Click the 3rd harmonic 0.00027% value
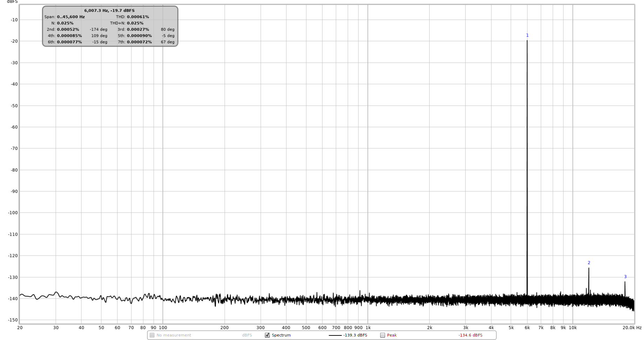Image resolution: width=644 pixels, height=340 pixels. click(x=138, y=29)
